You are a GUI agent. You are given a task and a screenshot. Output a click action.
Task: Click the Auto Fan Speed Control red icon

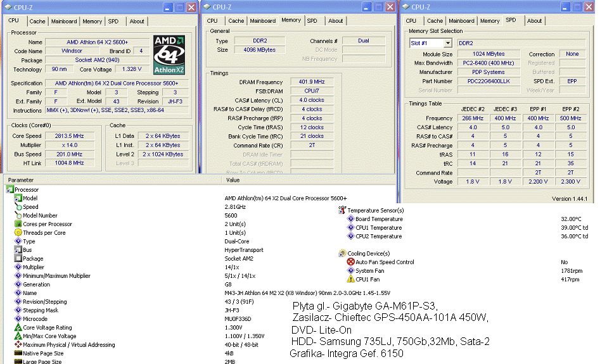(x=351, y=262)
